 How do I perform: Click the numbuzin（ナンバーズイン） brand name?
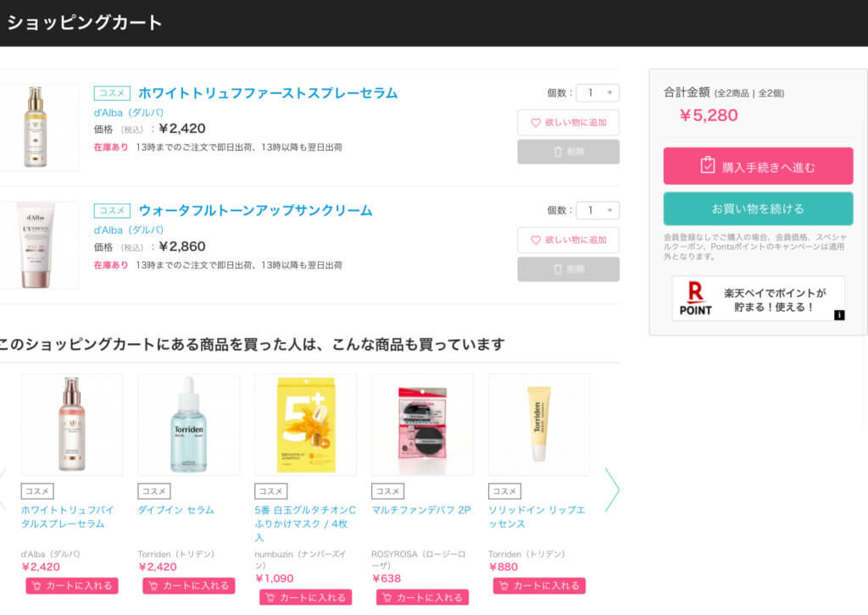tap(300, 559)
